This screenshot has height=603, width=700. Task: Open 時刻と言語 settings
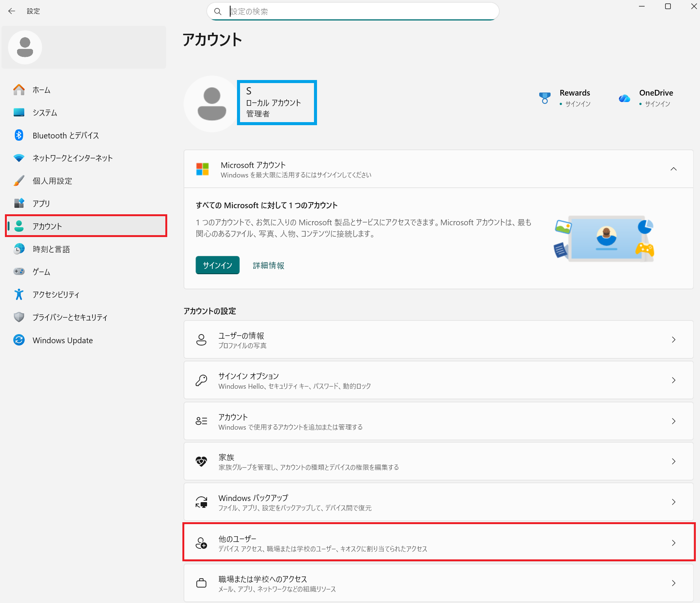click(x=51, y=249)
